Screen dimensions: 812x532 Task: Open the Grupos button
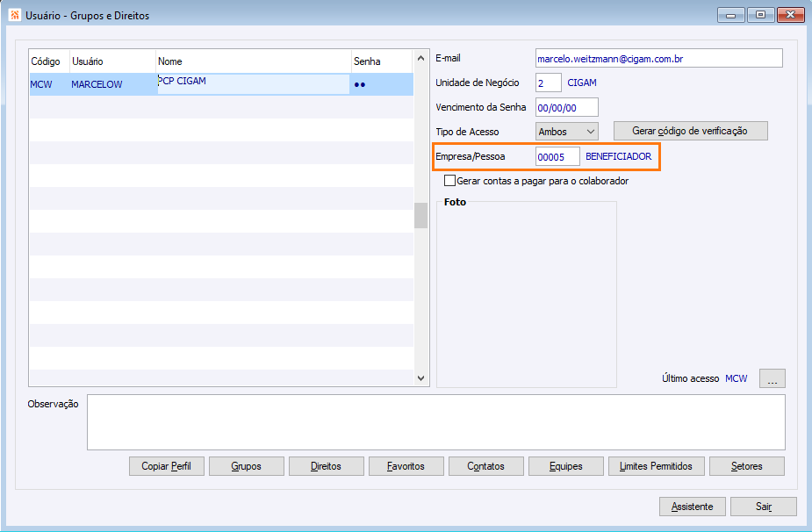tap(247, 466)
